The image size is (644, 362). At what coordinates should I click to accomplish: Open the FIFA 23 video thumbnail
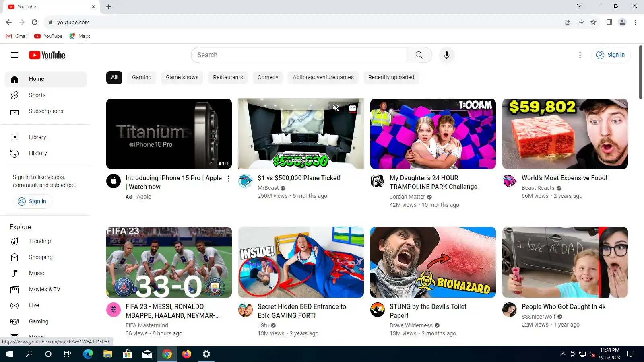coord(169,262)
